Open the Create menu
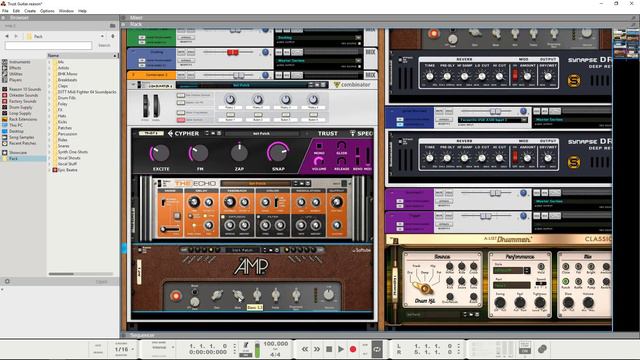This screenshot has height=360, width=640. point(30,11)
